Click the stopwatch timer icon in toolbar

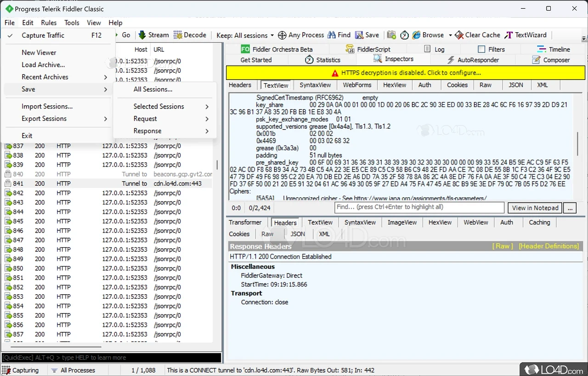click(x=404, y=35)
